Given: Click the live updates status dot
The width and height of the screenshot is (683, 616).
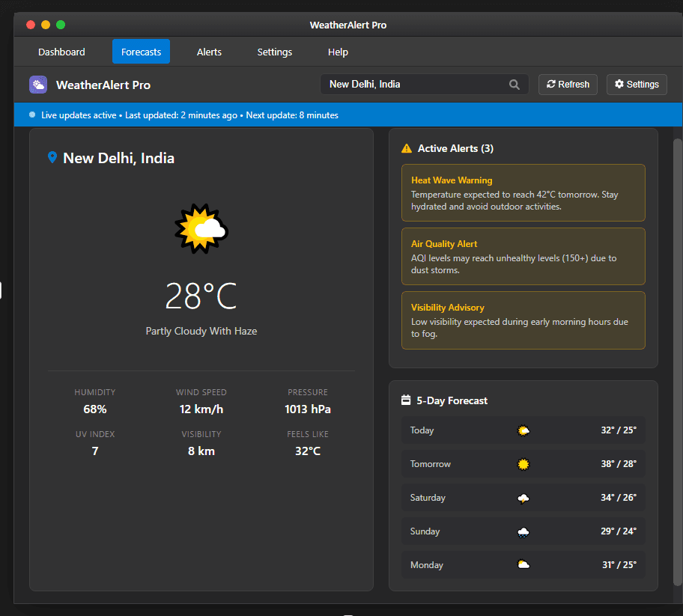Looking at the screenshot, I should (32, 115).
